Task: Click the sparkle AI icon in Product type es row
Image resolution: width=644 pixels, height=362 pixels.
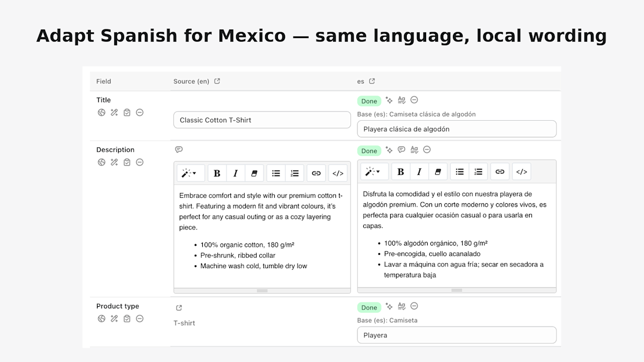Action: (x=389, y=306)
